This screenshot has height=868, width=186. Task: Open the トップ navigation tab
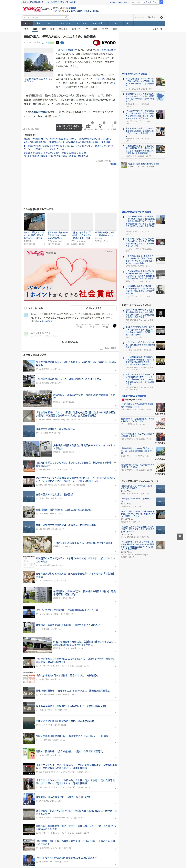(x=27, y=24)
